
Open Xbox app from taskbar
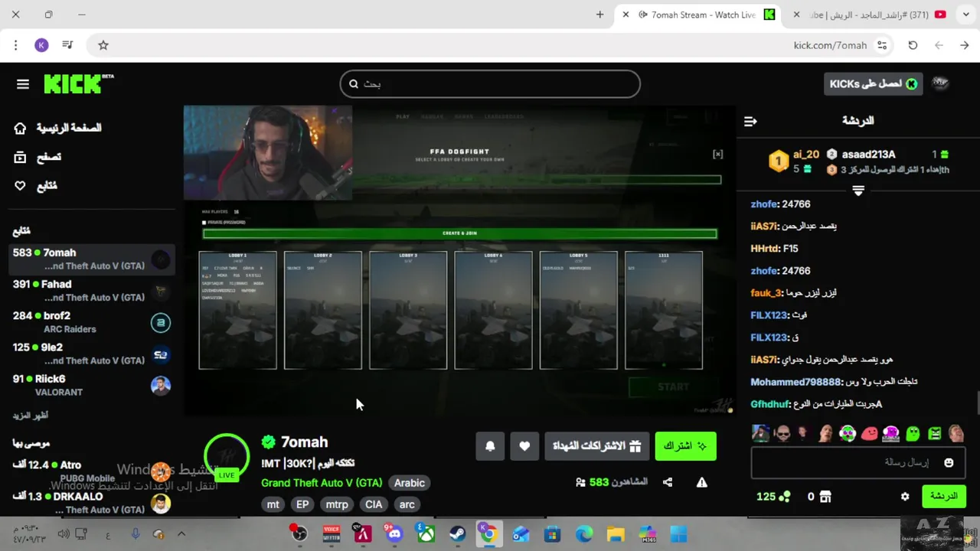point(426,533)
